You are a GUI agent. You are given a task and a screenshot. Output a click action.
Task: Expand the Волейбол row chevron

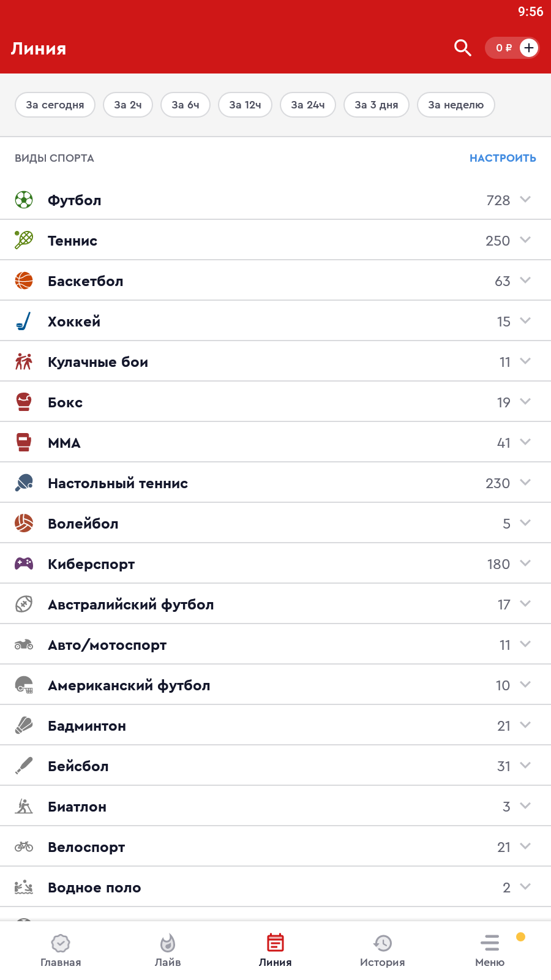525,522
